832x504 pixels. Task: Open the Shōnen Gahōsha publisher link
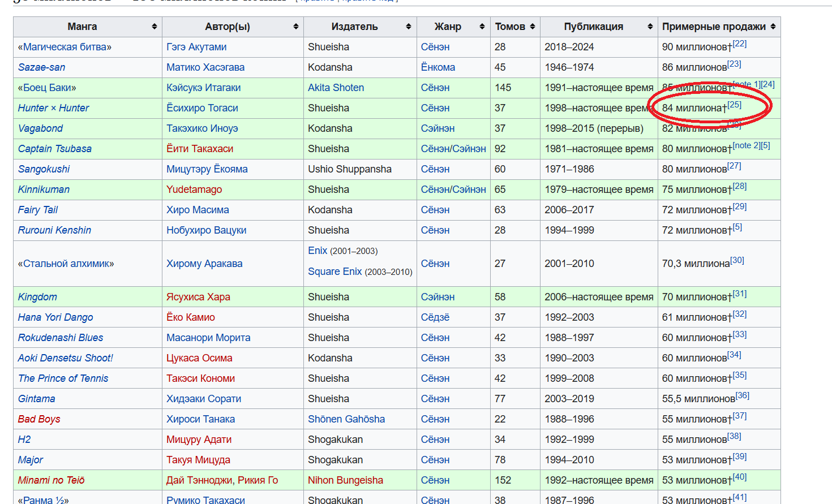[x=346, y=419]
